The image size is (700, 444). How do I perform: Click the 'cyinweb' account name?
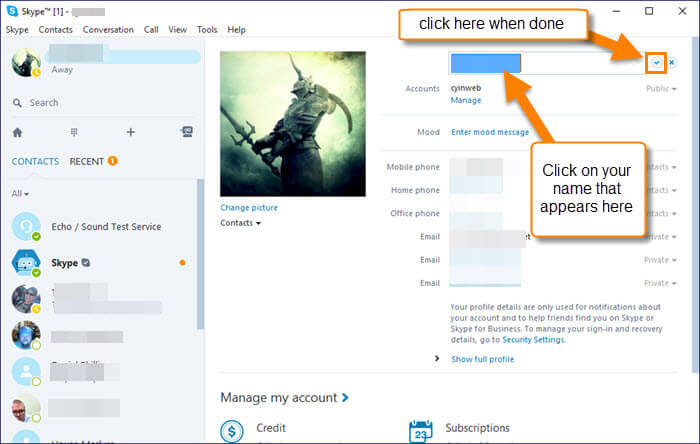pos(466,88)
